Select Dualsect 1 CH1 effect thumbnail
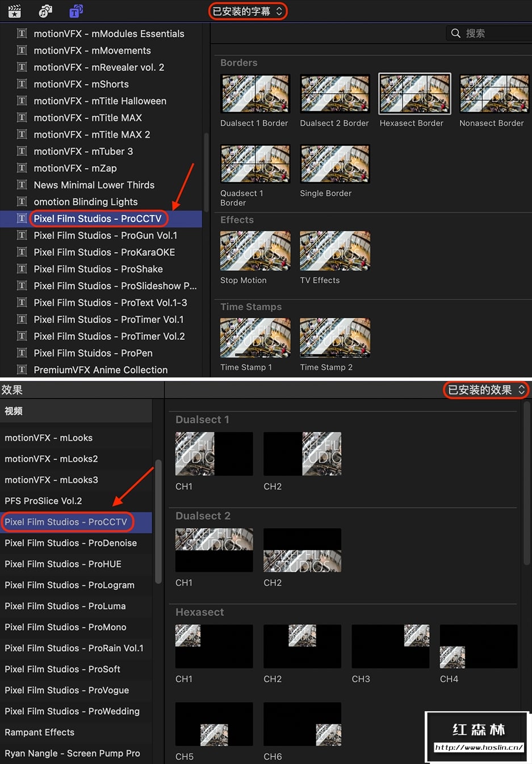 pyautogui.click(x=214, y=454)
